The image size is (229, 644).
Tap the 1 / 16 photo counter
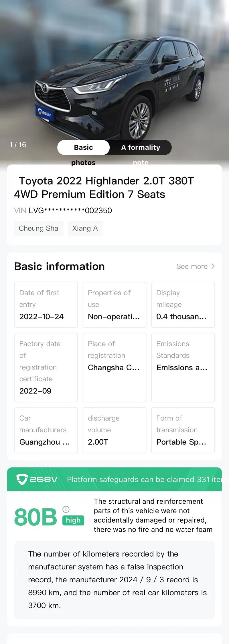pyautogui.click(x=18, y=145)
